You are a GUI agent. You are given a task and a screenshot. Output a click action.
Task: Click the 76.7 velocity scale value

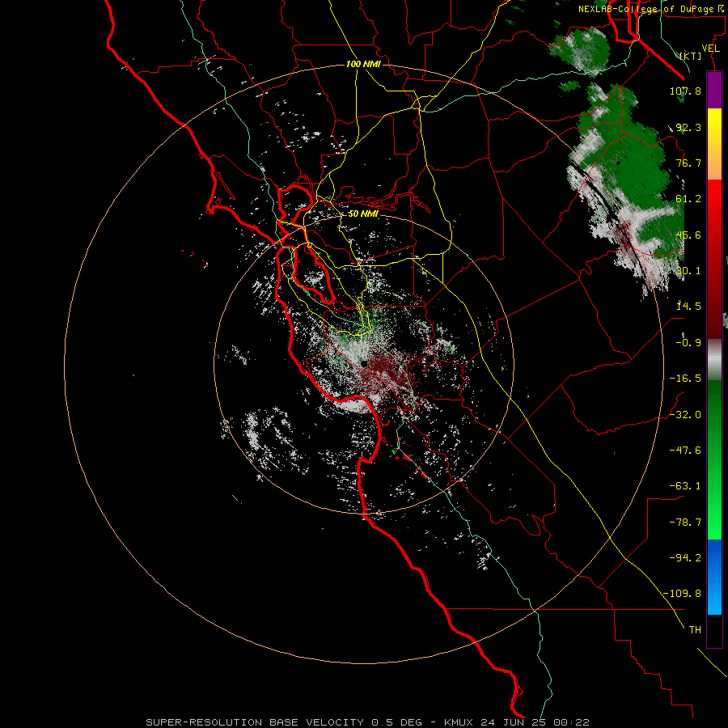click(688, 163)
